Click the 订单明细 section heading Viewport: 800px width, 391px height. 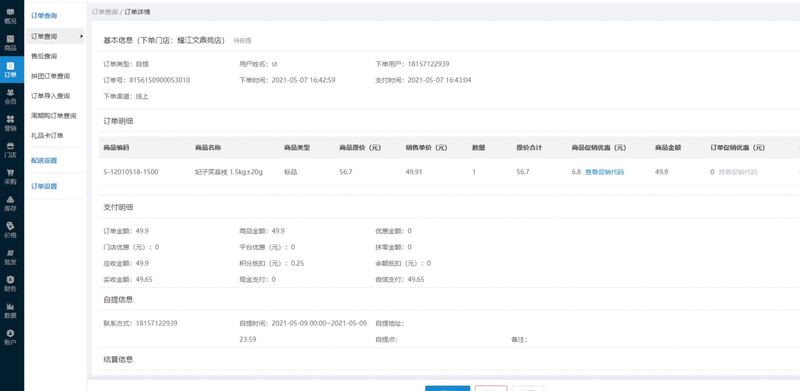(x=118, y=121)
